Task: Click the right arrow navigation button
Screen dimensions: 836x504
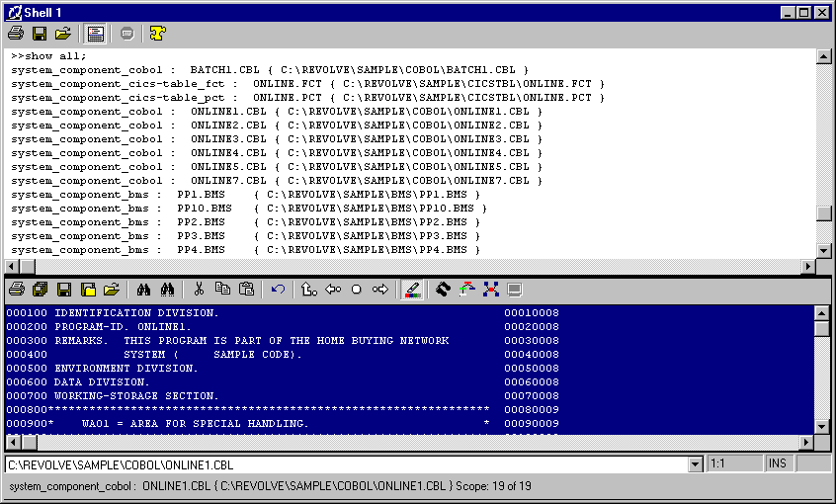Action: pyautogui.click(x=379, y=290)
